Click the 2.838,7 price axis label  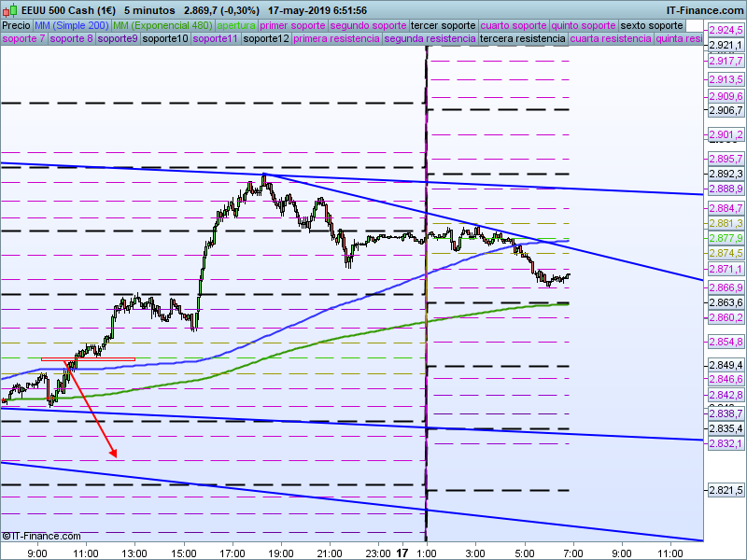click(726, 413)
